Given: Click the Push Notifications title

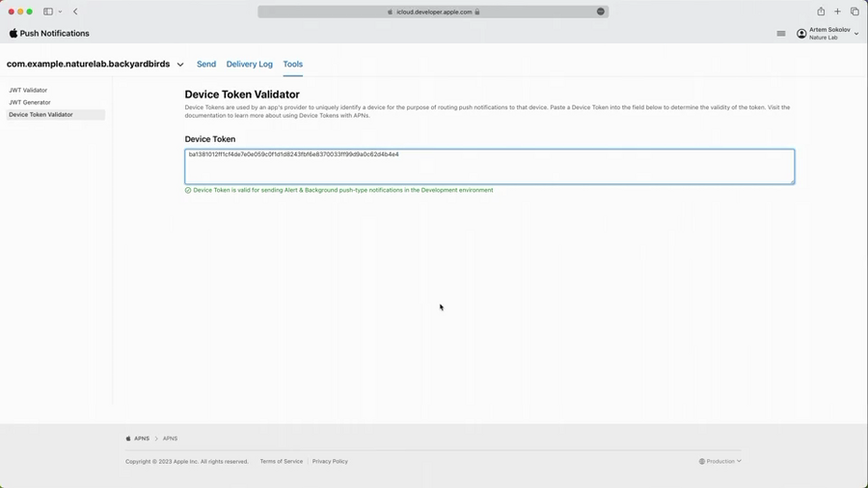Looking at the screenshot, I should [54, 33].
